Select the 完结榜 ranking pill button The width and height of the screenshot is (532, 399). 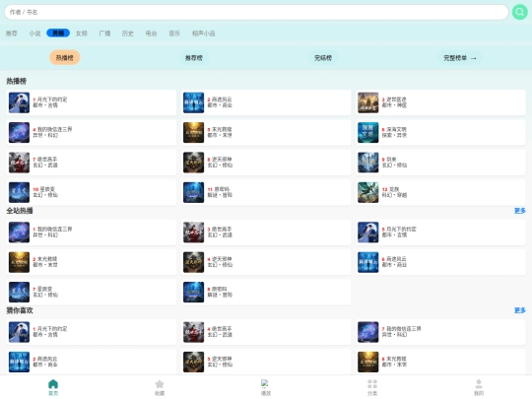pyautogui.click(x=323, y=58)
